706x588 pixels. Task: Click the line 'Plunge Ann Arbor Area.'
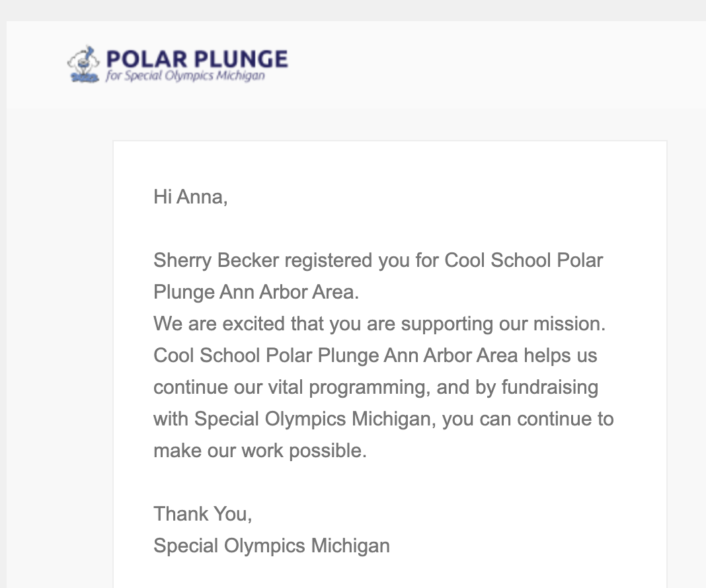pyautogui.click(x=256, y=292)
